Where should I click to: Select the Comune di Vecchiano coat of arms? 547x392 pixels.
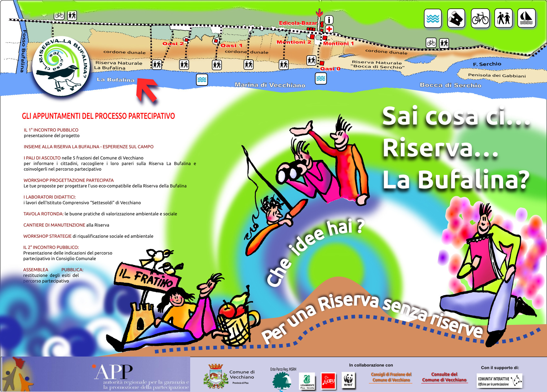[x=215, y=377]
